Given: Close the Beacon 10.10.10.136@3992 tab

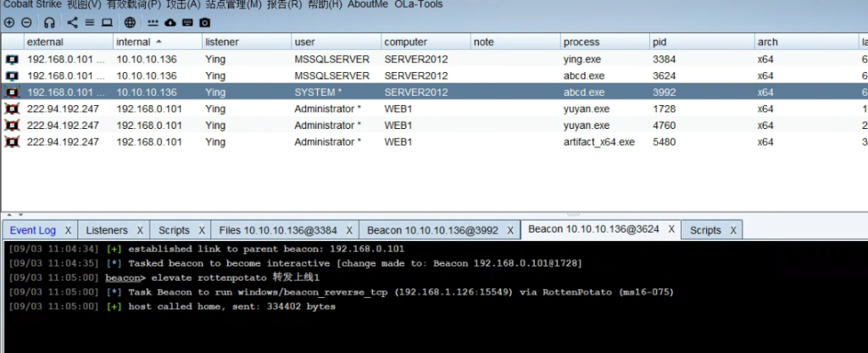Looking at the screenshot, I should [510, 231].
